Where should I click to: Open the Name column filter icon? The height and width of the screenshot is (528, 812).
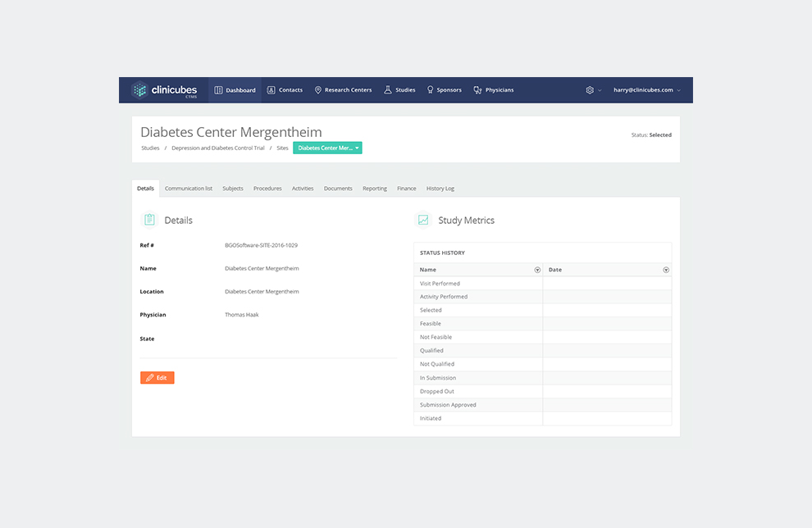click(x=537, y=270)
